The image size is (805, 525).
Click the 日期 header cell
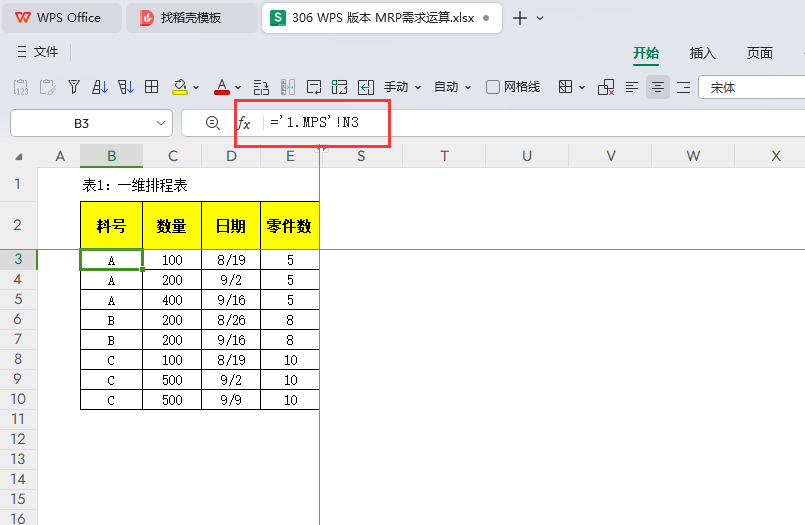coord(231,226)
